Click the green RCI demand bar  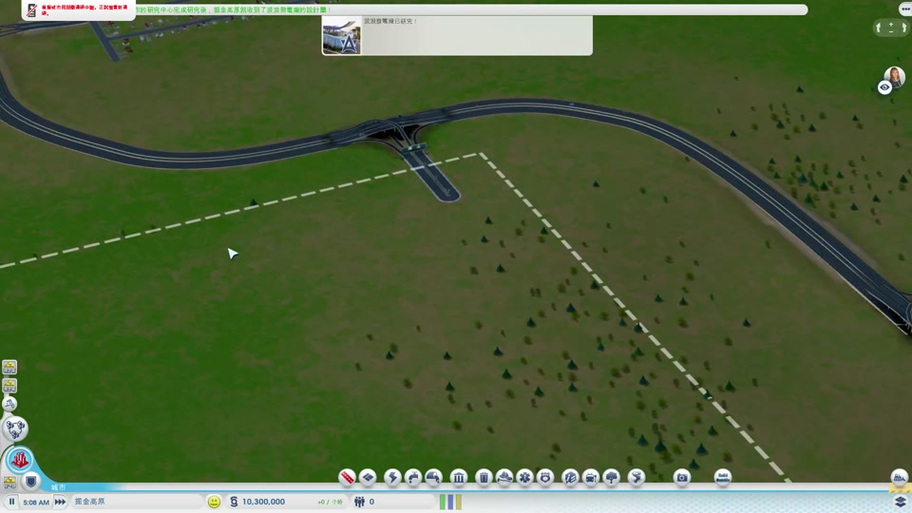tap(443, 502)
